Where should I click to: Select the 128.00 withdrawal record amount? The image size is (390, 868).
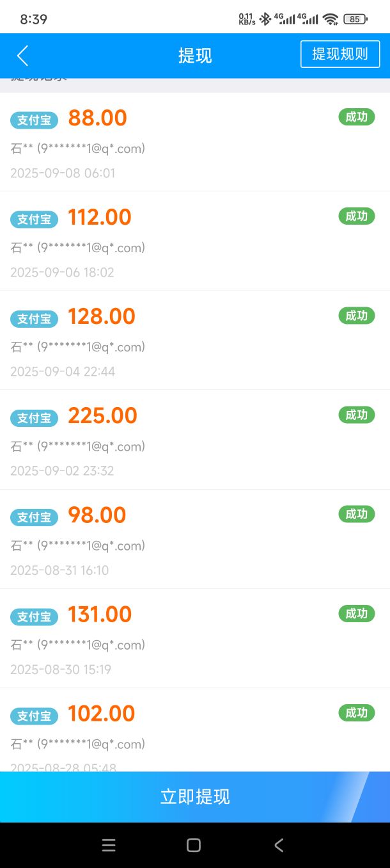[102, 316]
